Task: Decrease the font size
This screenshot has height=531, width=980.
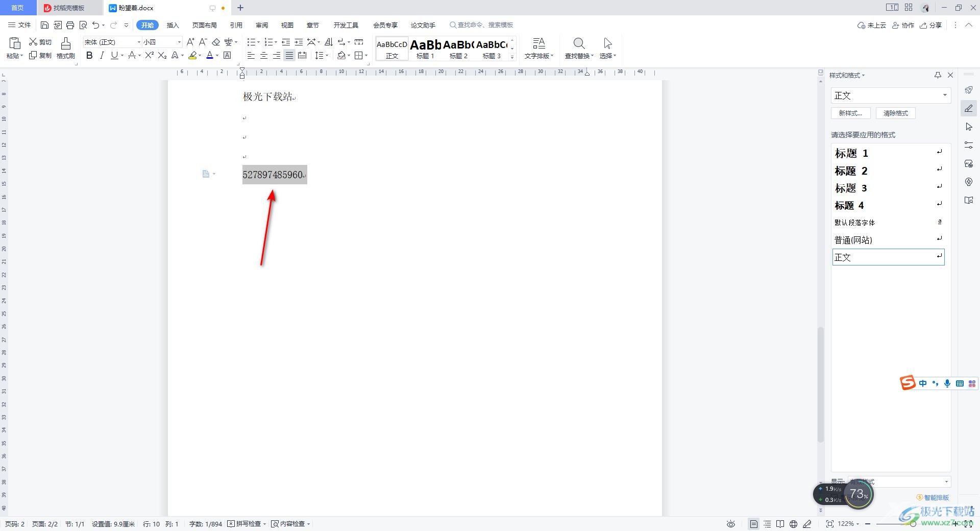Action: click(x=203, y=42)
